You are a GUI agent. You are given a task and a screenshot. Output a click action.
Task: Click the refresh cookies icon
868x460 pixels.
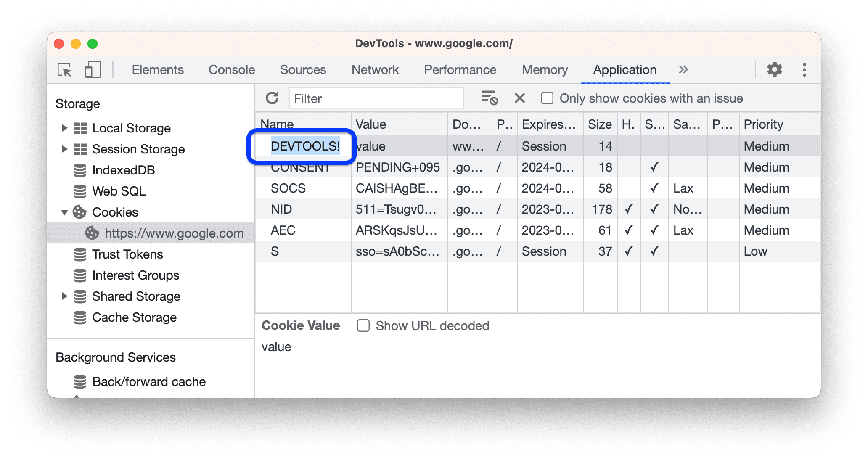[x=272, y=98]
